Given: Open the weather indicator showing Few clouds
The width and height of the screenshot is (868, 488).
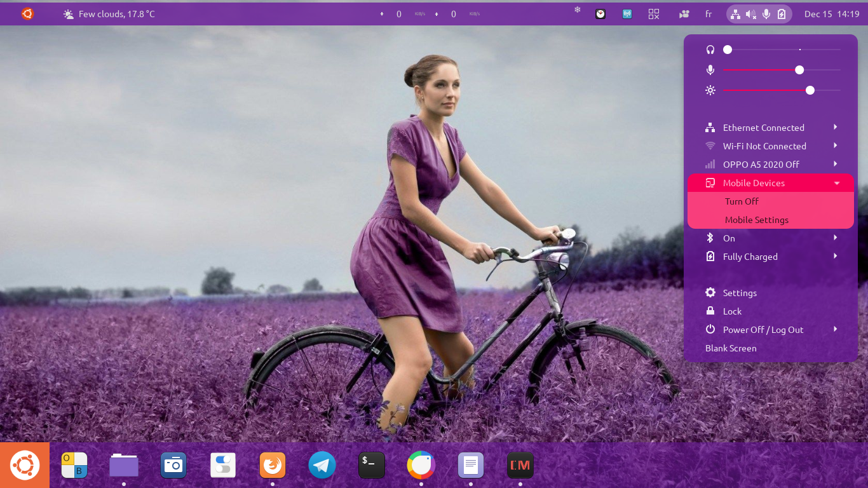Looking at the screenshot, I should coord(109,14).
